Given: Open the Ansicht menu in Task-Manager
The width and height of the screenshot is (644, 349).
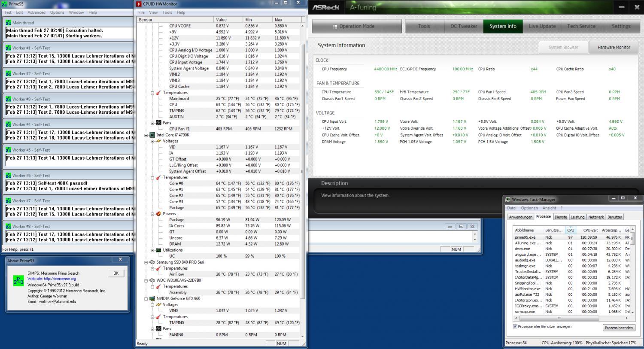Looking at the screenshot, I should 549,208.
